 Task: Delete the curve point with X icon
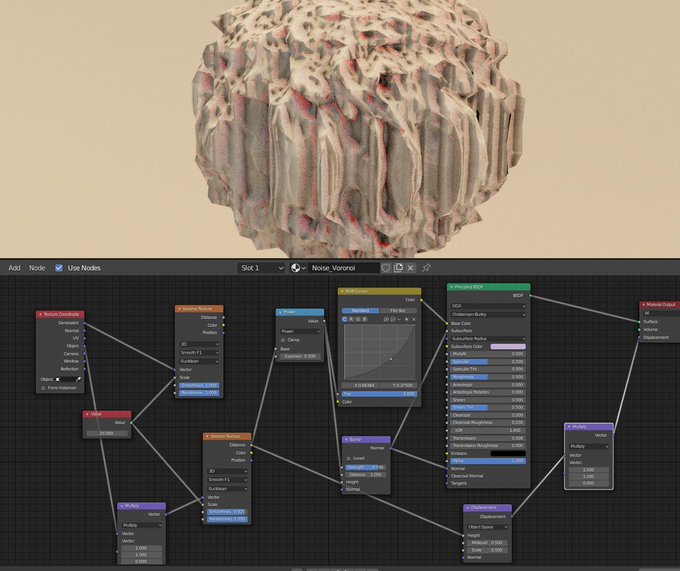pos(414,319)
